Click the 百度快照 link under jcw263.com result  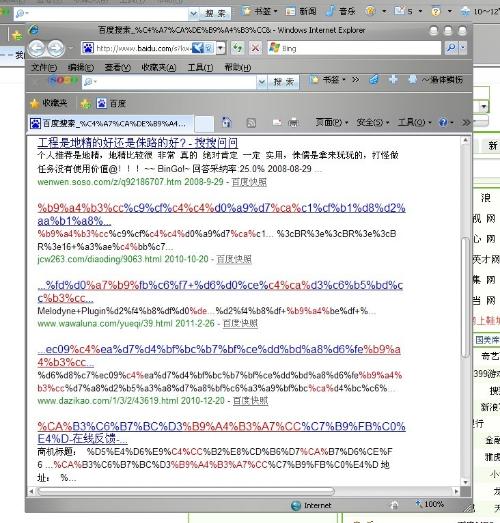tap(234, 259)
